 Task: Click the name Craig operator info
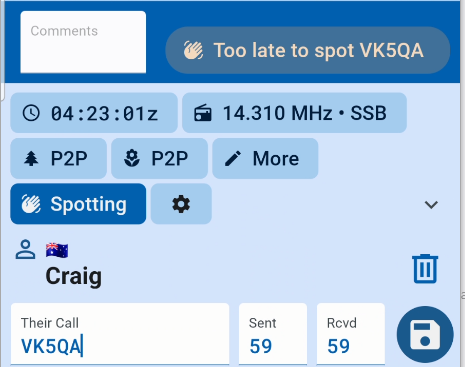[x=74, y=276]
